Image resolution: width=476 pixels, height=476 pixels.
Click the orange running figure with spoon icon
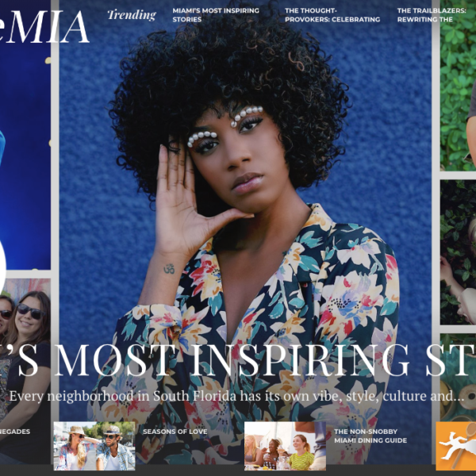[456, 446]
